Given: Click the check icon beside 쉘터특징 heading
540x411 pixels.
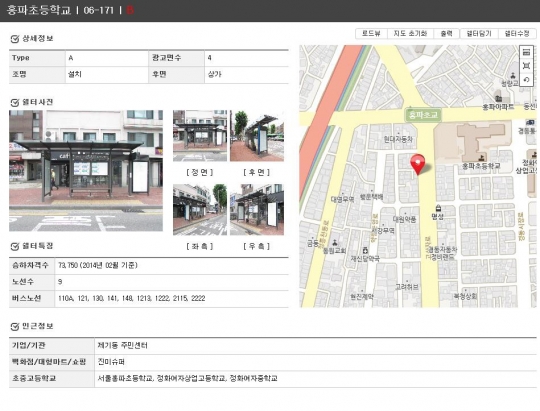Looking at the screenshot, I should pos(14,247).
